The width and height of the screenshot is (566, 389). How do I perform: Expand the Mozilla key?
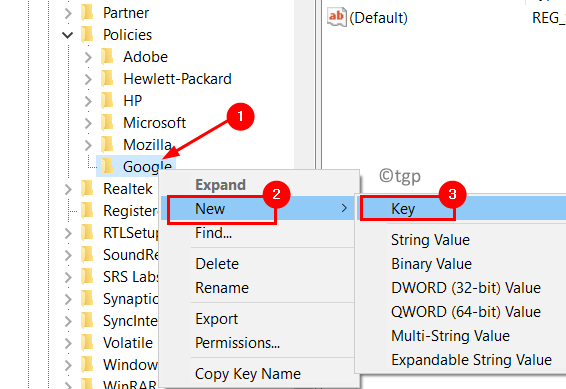coord(88,145)
